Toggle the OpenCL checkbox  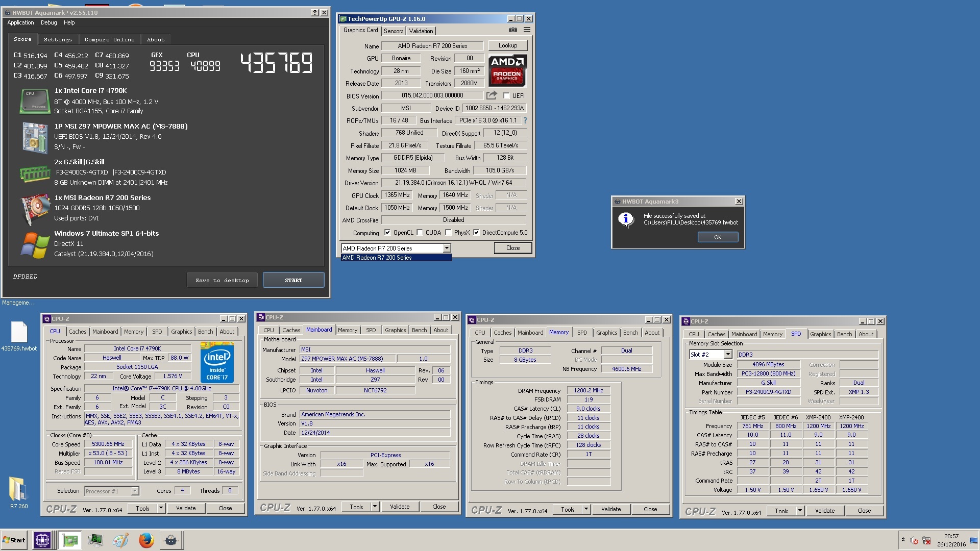click(387, 233)
